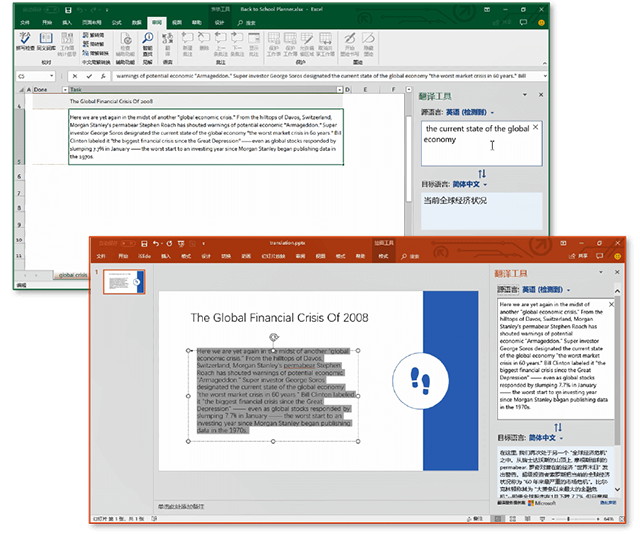
Task: Click the Protect Workbook icon in Excel
Action: click(290, 38)
